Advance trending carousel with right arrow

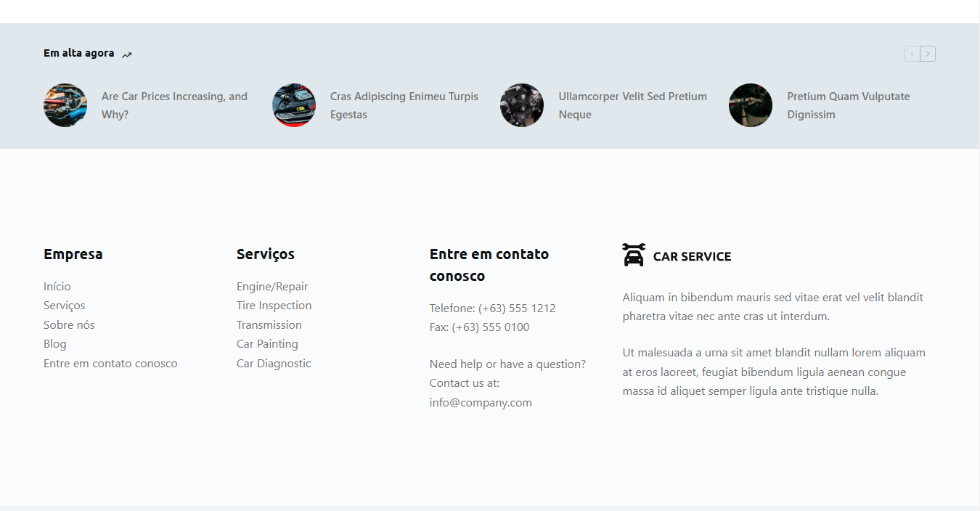click(928, 54)
